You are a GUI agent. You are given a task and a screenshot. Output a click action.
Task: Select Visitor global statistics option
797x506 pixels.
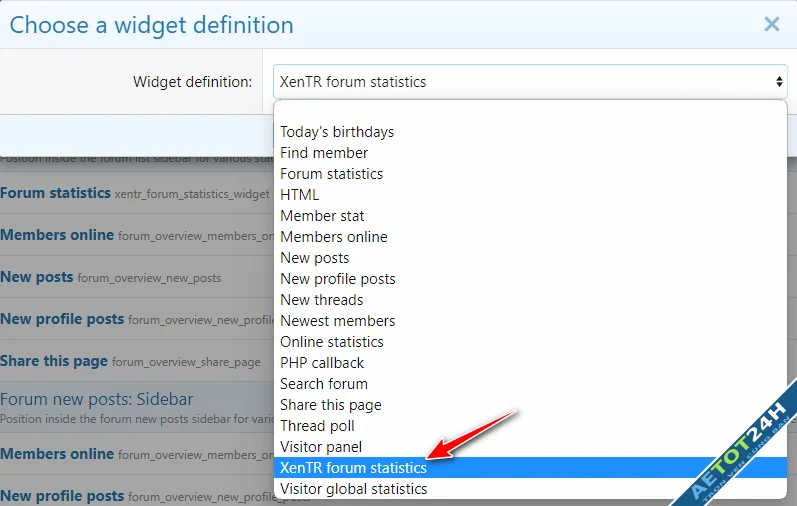click(x=353, y=489)
